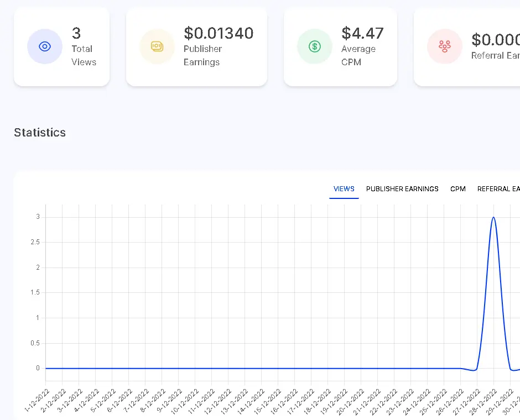Image resolution: width=520 pixels, height=420 pixels.
Task: Switch to the VIEWS chart tab
Action: 344,189
